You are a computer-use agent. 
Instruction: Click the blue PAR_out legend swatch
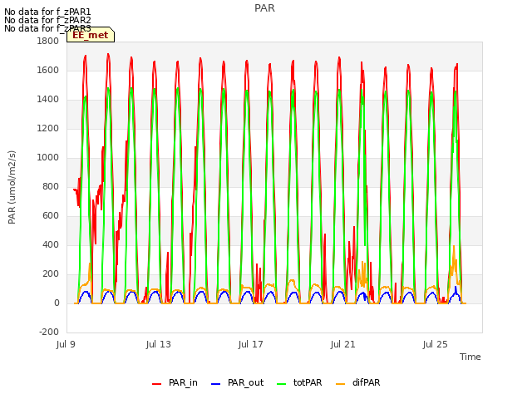[x=216, y=384]
